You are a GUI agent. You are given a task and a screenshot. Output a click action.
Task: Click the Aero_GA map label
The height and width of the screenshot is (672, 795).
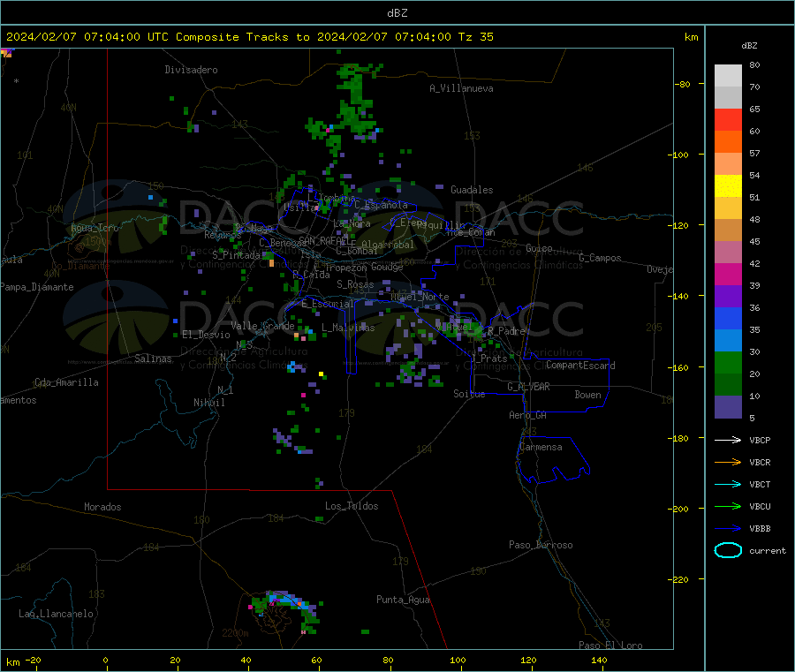click(x=527, y=415)
